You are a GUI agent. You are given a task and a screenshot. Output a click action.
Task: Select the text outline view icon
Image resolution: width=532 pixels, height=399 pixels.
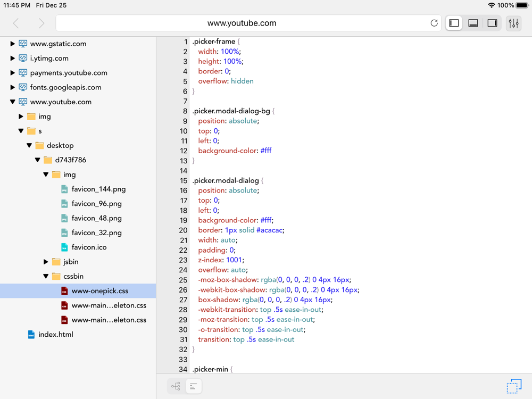click(194, 386)
